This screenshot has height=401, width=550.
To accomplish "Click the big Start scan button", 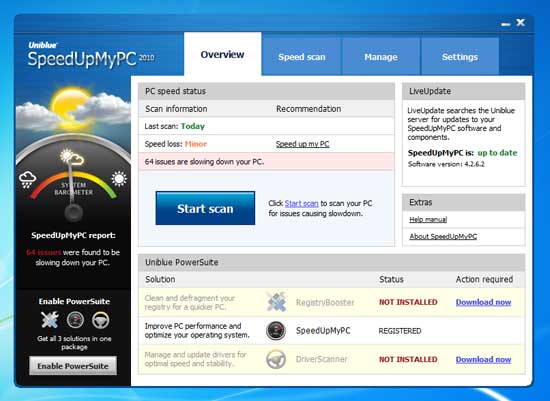I will click(205, 208).
